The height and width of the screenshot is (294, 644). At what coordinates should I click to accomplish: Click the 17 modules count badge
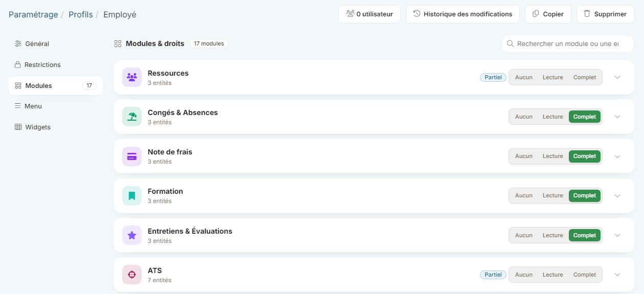(209, 43)
